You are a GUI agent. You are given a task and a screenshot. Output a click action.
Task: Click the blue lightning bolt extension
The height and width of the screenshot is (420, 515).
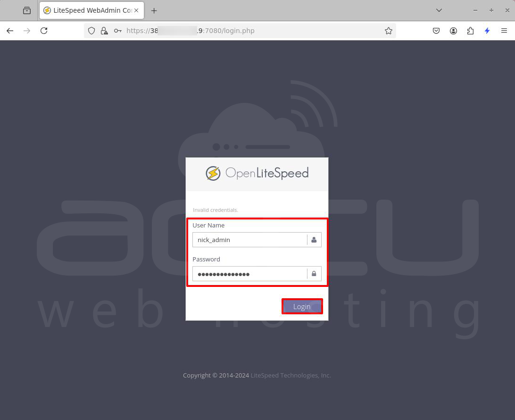click(487, 31)
